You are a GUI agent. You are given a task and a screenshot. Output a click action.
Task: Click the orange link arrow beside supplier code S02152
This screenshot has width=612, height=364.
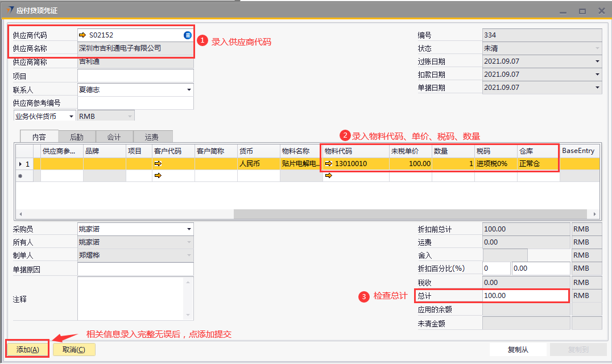click(x=82, y=35)
